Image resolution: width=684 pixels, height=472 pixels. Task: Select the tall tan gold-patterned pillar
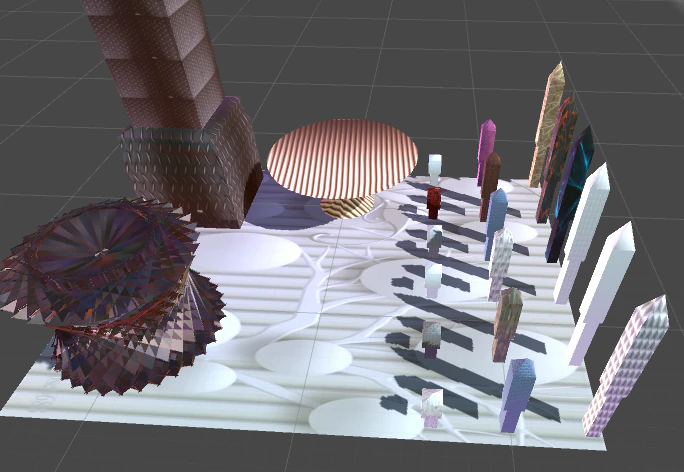(547, 124)
